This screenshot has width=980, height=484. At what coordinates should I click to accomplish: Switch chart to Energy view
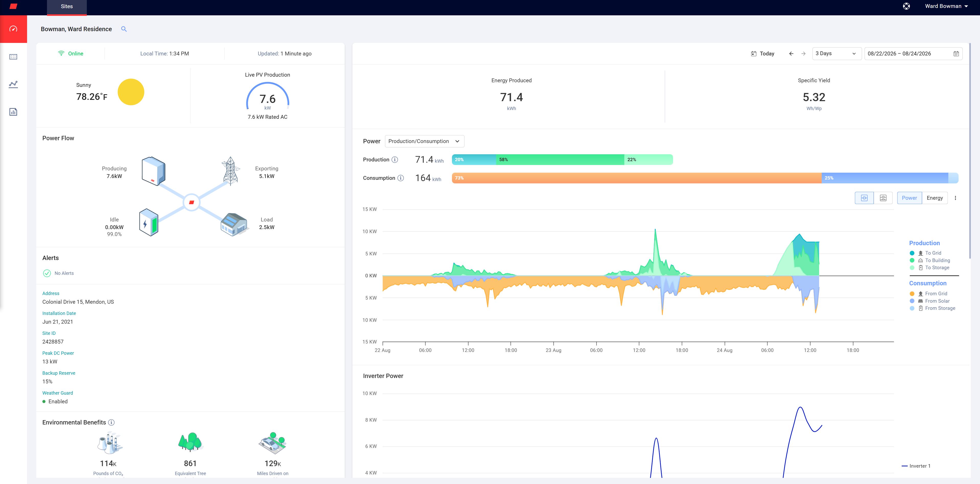[935, 198]
